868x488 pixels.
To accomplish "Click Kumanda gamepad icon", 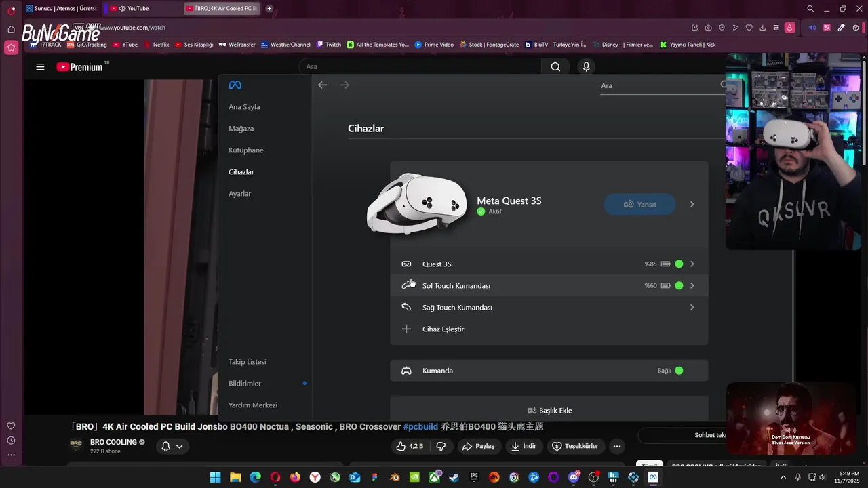I will pyautogui.click(x=406, y=371).
